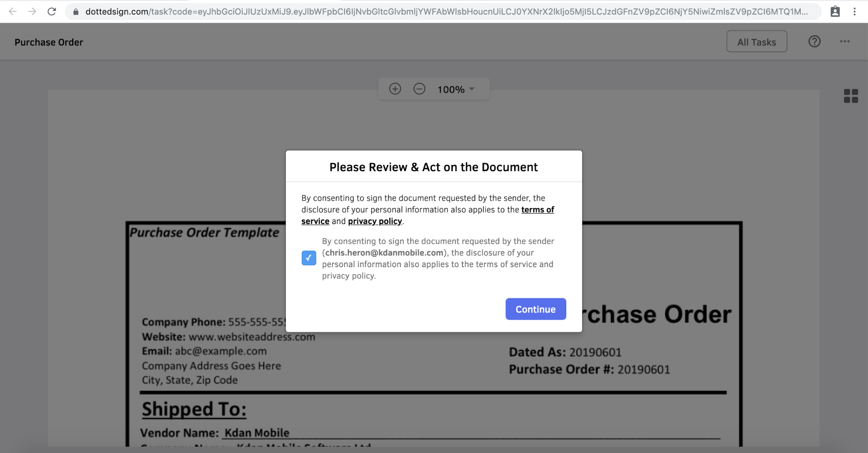
Task: Open browser profile icon
Action: 835,12
